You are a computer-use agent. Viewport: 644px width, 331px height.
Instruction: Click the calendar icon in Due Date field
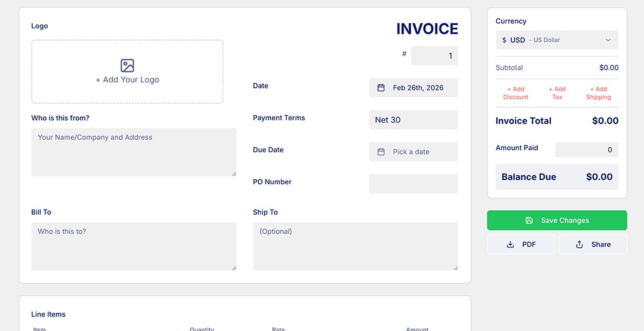(381, 152)
